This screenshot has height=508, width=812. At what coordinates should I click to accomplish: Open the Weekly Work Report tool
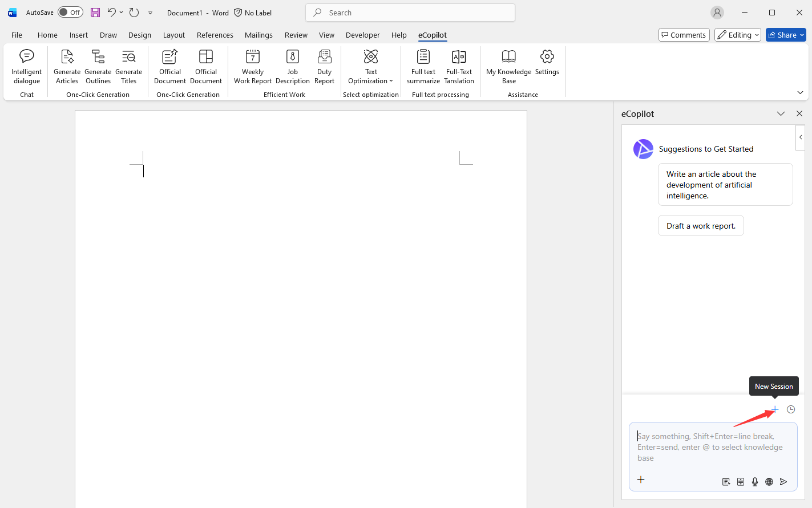pyautogui.click(x=252, y=67)
